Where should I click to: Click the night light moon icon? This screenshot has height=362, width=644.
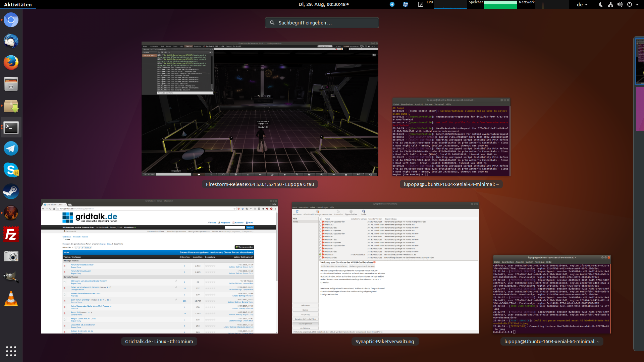pyautogui.click(x=601, y=4)
